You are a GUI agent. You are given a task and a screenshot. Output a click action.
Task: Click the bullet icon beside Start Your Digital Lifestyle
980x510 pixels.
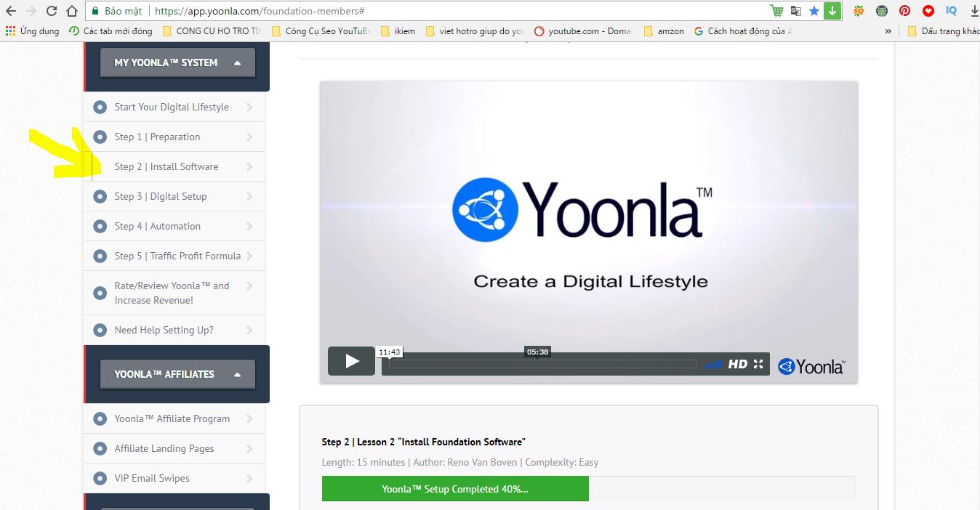click(100, 108)
